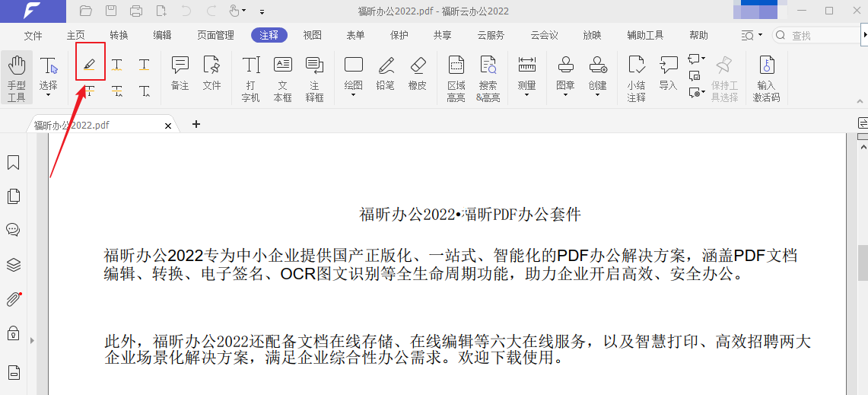
Task: Switch to the 云服务 tab
Action: coord(491,36)
